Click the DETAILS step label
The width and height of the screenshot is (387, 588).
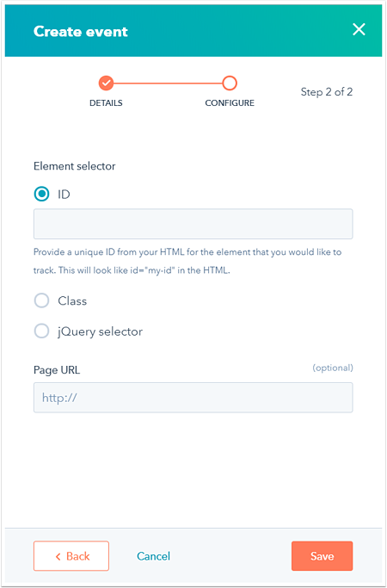(106, 103)
